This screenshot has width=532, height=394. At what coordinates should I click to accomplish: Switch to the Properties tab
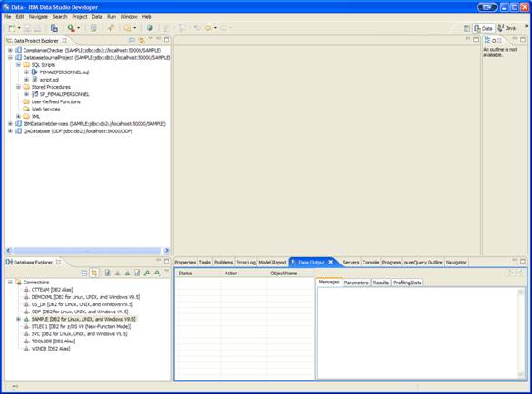[185, 263]
